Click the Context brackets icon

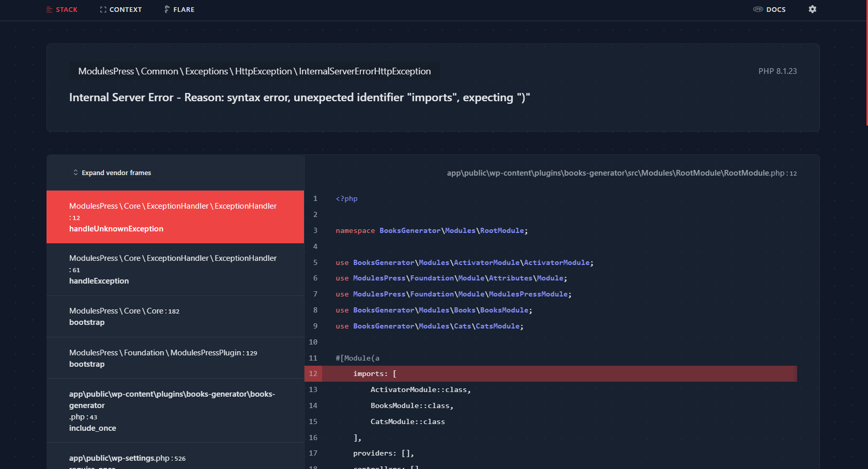tap(103, 9)
